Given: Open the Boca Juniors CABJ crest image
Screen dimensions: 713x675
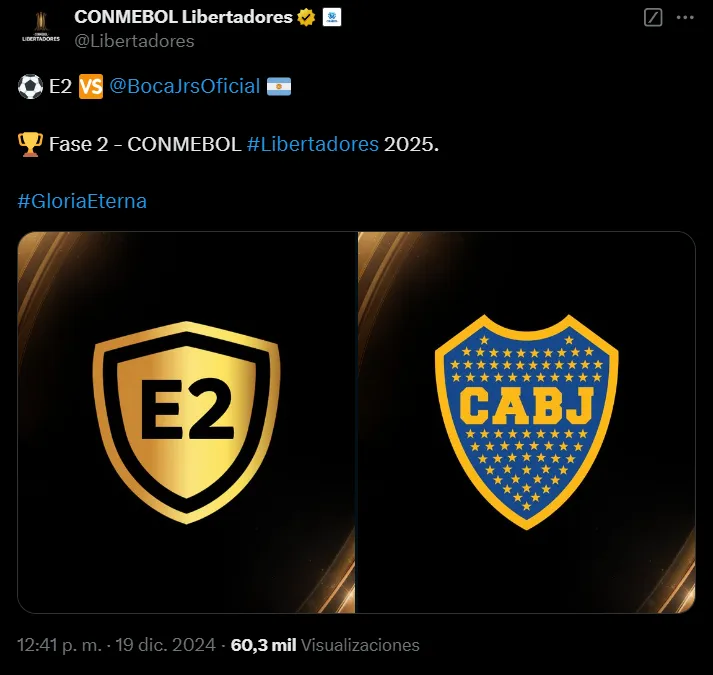Looking at the screenshot, I should pyautogui.click(x=527, y=423).
